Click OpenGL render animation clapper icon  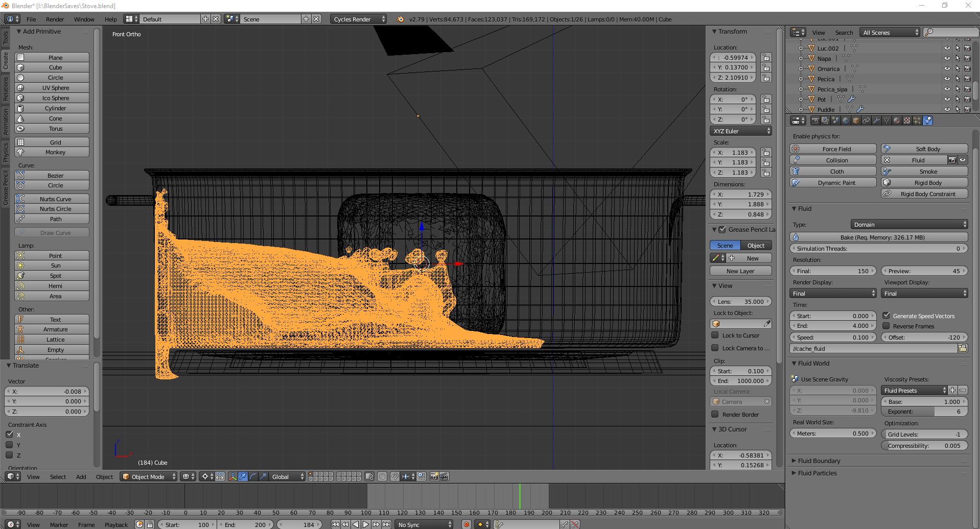click(x=444, y=476)
